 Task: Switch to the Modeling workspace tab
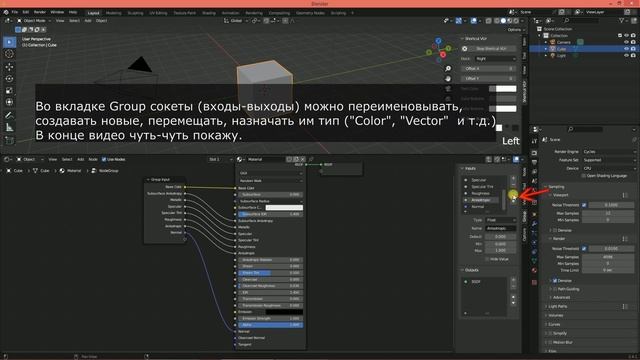coord(113,13)
